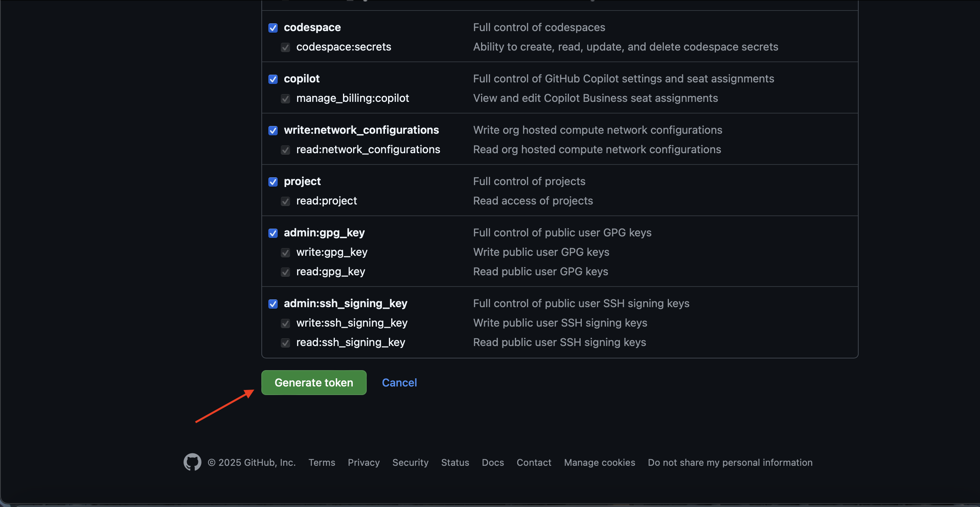
Task: Uncheck the admin:ssh_signing_key checkbox
Action: coord(273,304)
